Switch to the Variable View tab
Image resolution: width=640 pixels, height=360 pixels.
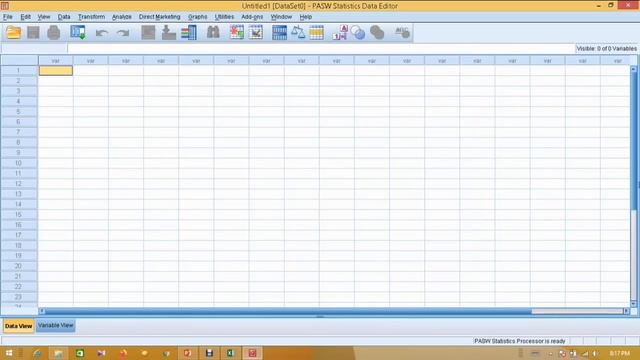(56, 326)
